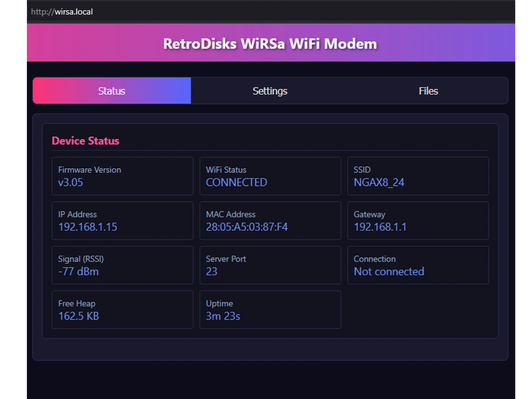Switch to the Status tab

pyautogui.click(x=112, y=91)
